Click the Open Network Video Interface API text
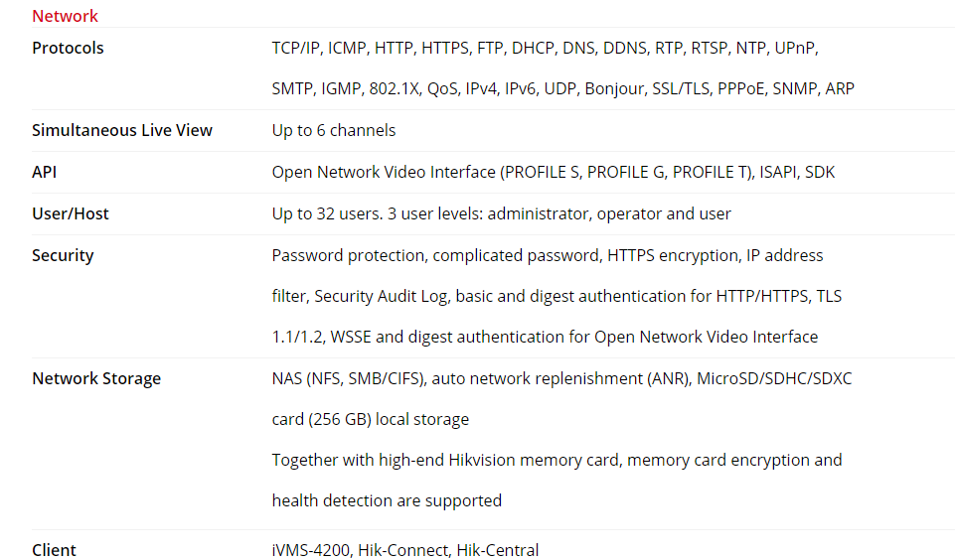Image resolution: width=955 pixels, height=560 pixels. point(554,172)
